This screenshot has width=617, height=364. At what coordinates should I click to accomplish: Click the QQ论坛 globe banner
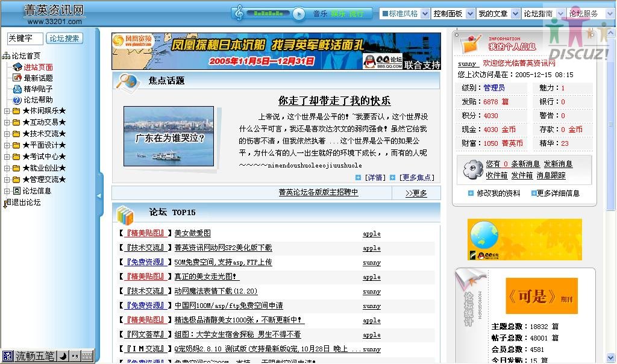coord(525,239)
